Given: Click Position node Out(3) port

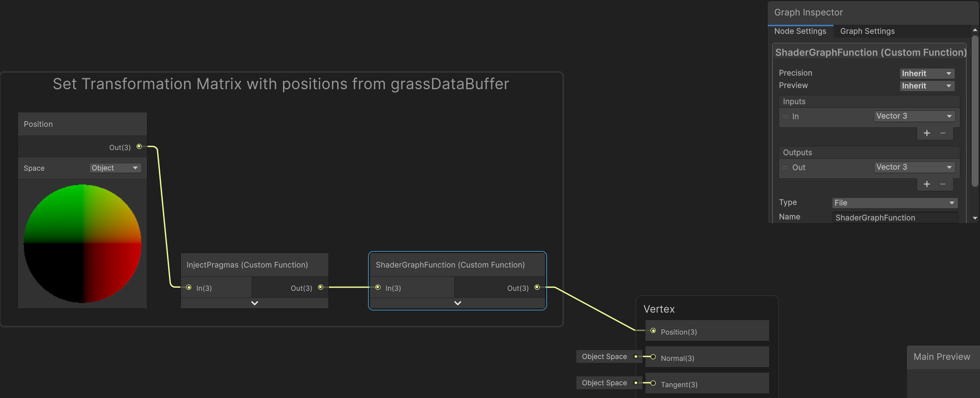Looking at the screenshot, I should click(x=139, y=147).
